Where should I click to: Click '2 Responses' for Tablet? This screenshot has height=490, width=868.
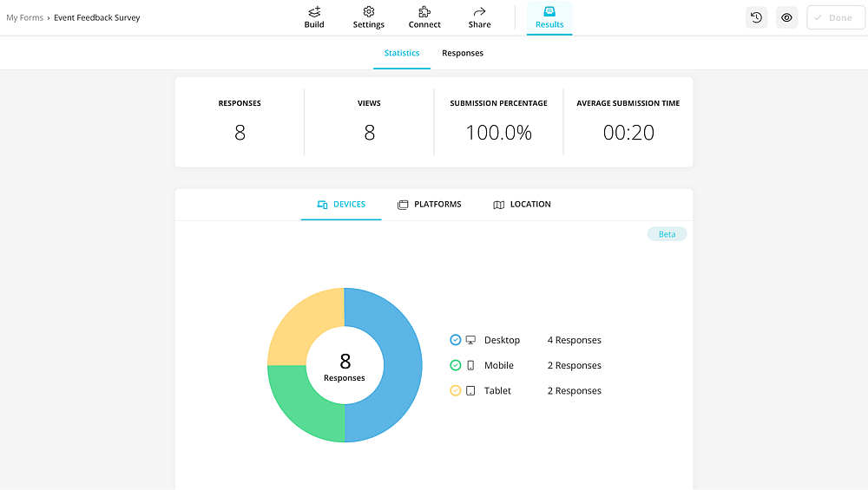(574, 390)
